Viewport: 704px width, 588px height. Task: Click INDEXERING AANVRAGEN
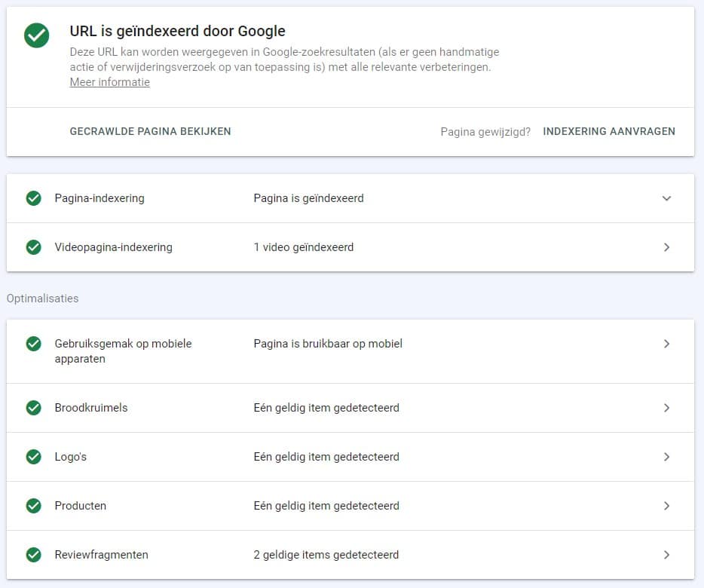[609, 131]
